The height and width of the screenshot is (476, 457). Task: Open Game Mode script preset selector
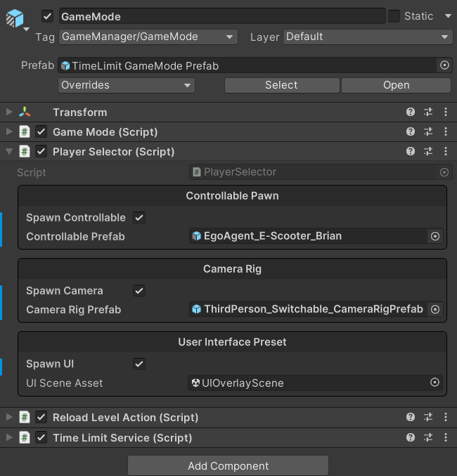click(x=428, y=131)
